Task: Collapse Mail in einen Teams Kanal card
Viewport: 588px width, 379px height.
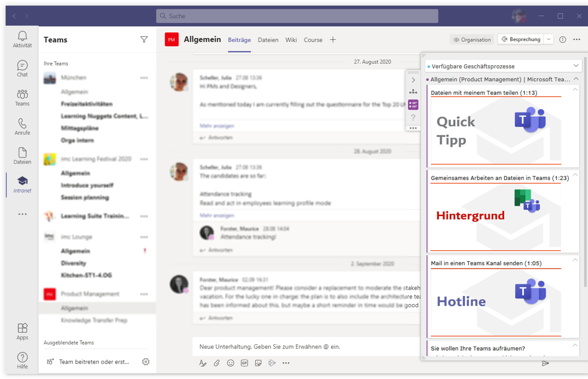Action: pyautogui.click(x=575, y=260)
